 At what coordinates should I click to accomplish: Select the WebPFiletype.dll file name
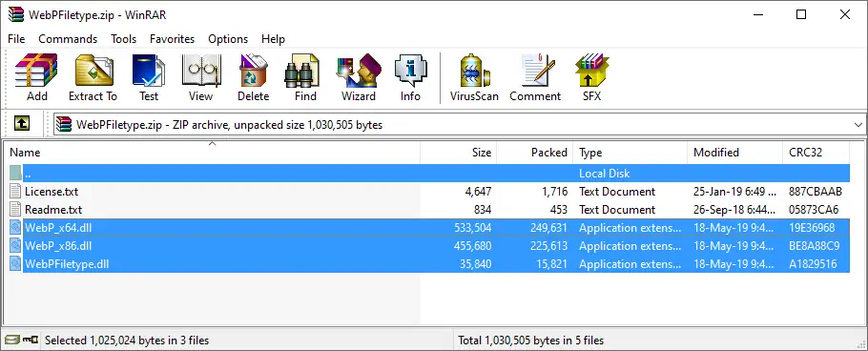click(x=67, y=264)
